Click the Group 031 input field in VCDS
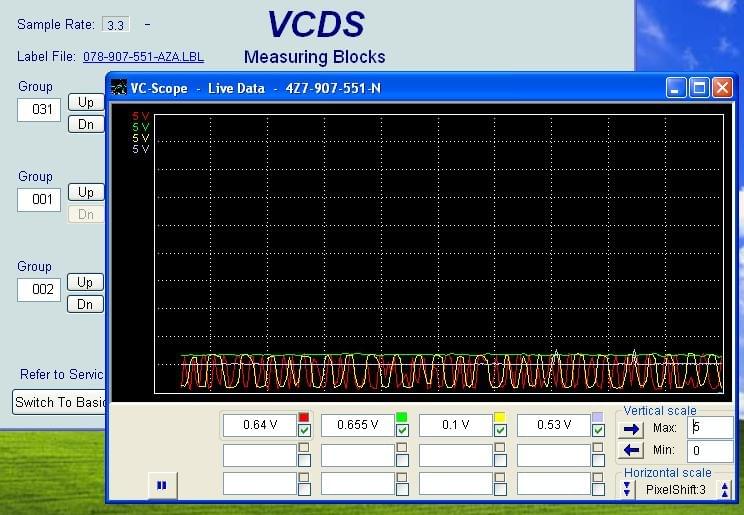Viewport: 744px width, 515px height. [39, 110]
